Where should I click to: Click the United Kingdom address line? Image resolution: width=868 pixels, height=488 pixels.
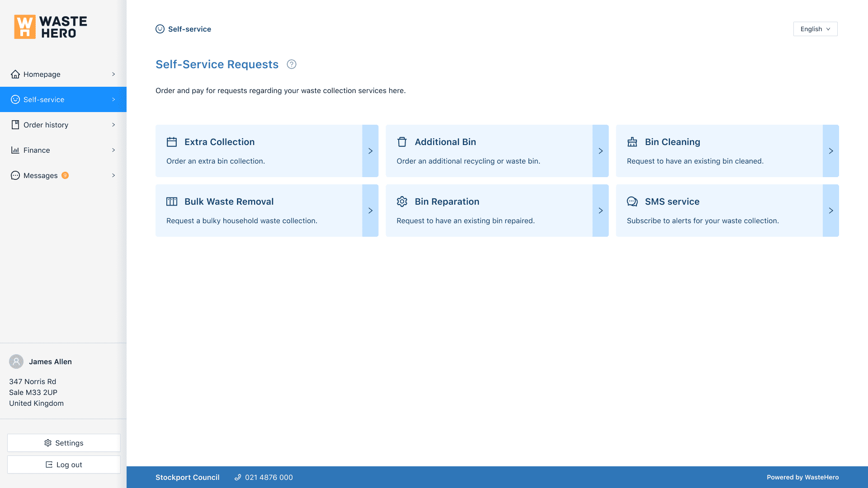click(36, 403)
